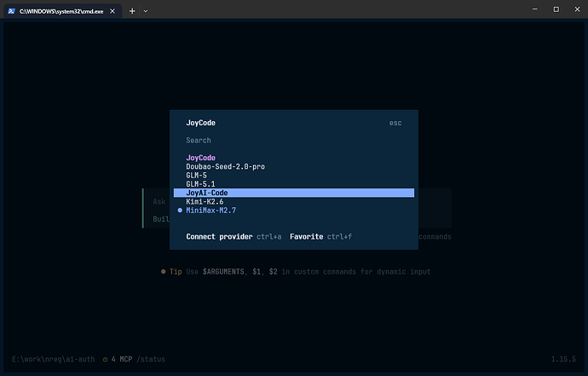Image resolution: width=588 pixels, height=376 pixels.
Task: Choose the GLM-5 model entry
Action: [294, 176]
